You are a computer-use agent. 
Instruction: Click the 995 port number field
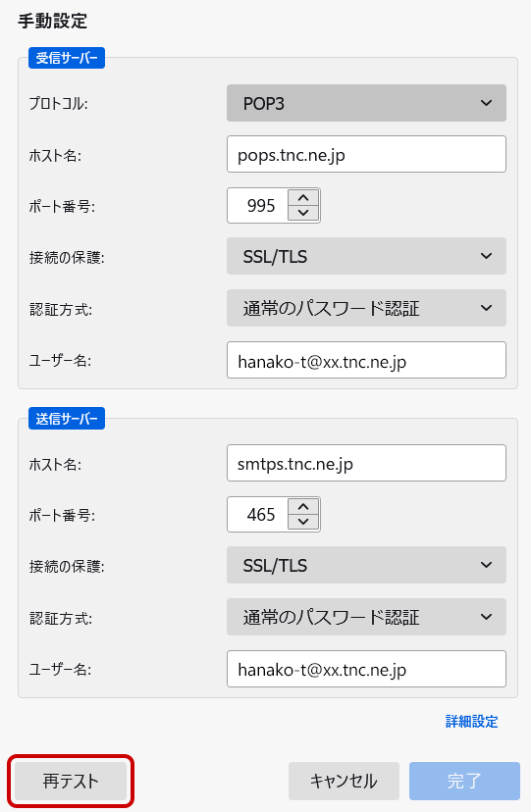258,206
